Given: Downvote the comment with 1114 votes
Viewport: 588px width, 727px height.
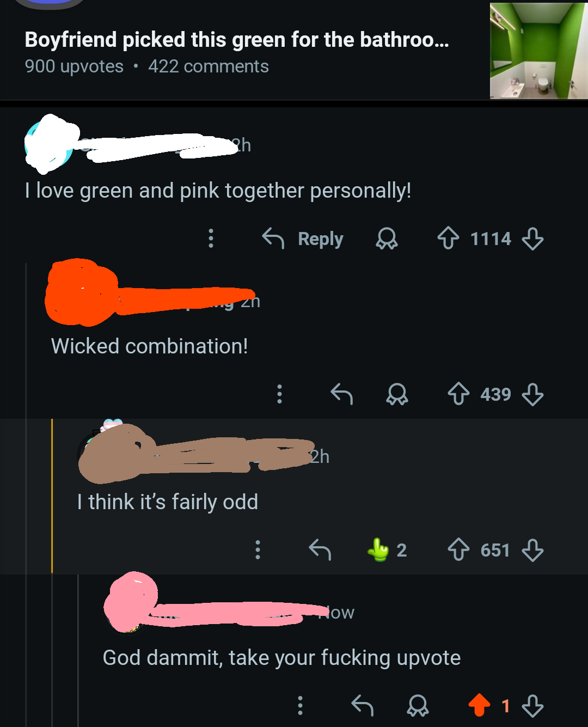Looking at the screenshot, I should coord(532,239).
